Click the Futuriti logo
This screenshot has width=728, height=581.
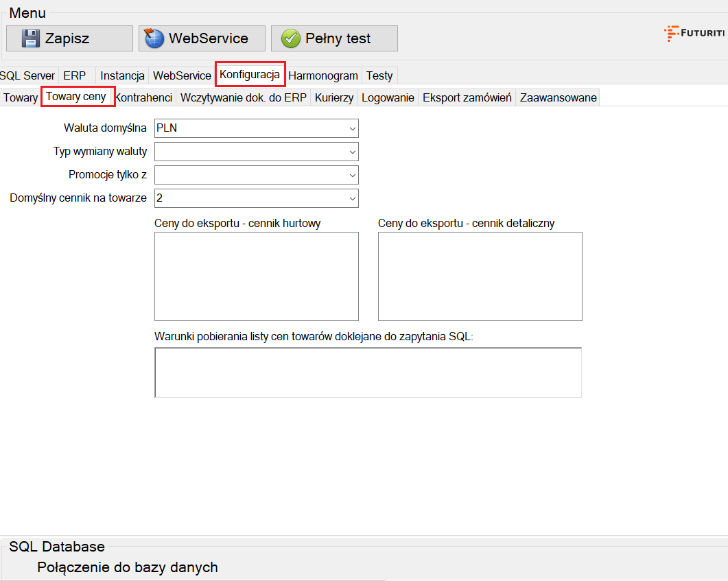[x=694, y=33]
